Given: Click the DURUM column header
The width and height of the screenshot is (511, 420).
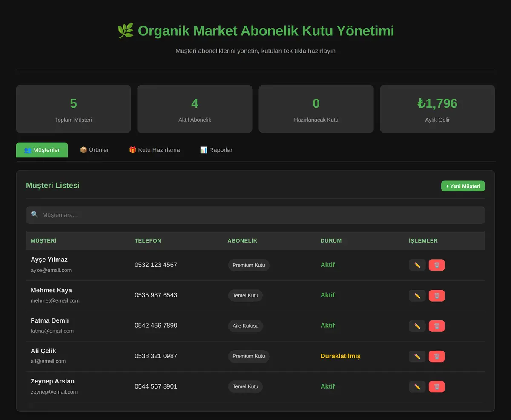Looking at the screenshot, I should click(331, 241).
